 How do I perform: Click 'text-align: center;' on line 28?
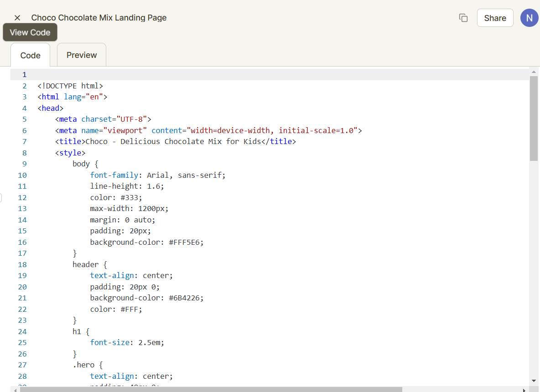point(131,376)
